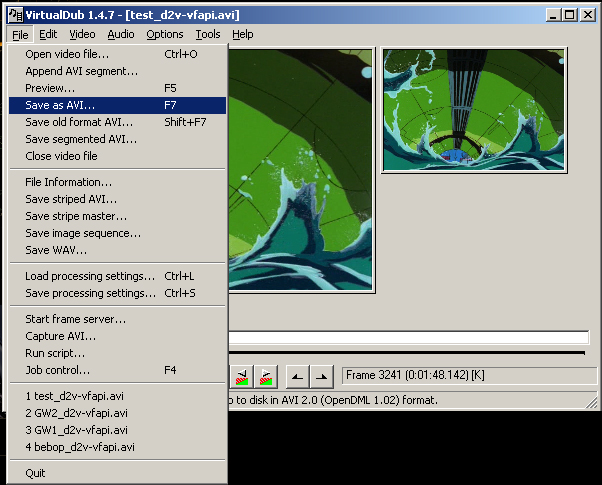
Task: Select Save image sequence…
Action: [x=117, y=233]
